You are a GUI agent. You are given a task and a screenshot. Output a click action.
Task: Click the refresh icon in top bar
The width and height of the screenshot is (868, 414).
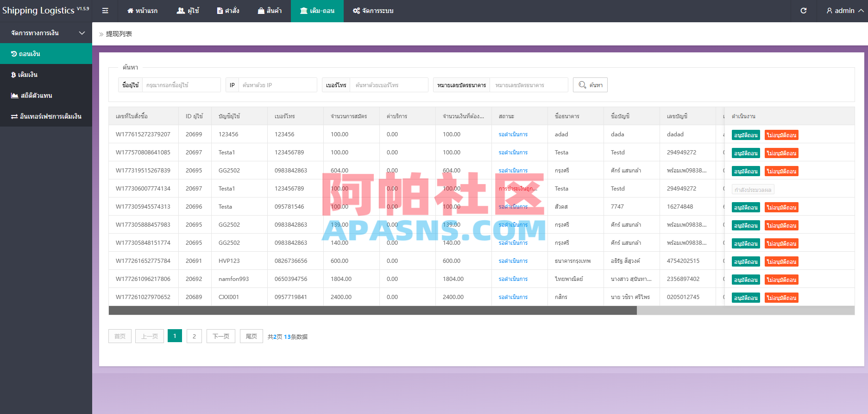[804, 11]
